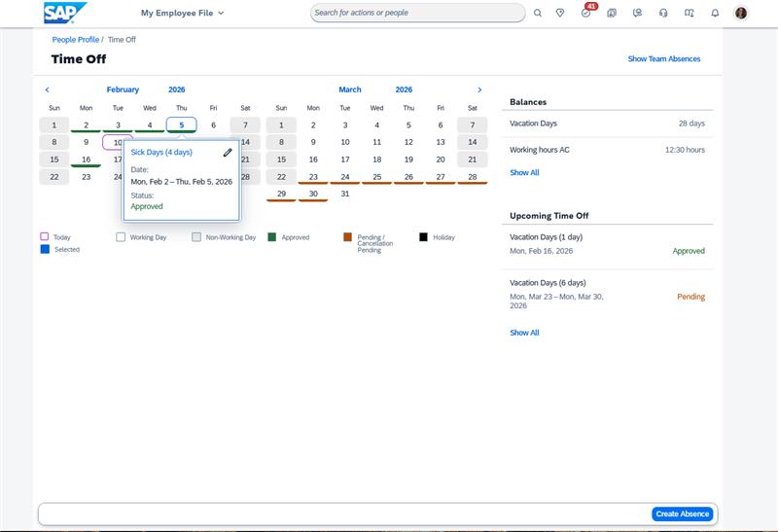
Task: Go to previous month with left arrow
Action: 48,89
